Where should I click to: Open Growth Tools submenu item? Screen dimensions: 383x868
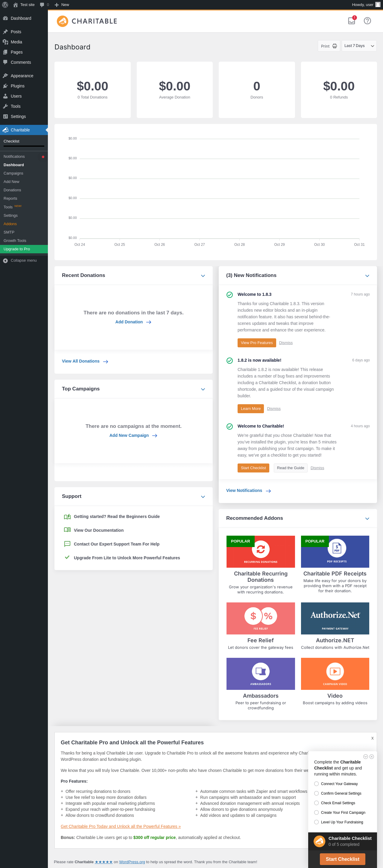pos(24,241)
